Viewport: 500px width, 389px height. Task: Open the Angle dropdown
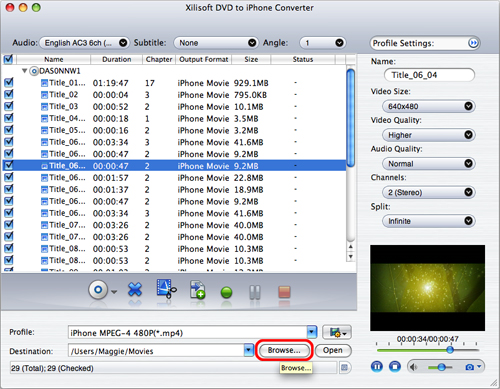point(323,43)
